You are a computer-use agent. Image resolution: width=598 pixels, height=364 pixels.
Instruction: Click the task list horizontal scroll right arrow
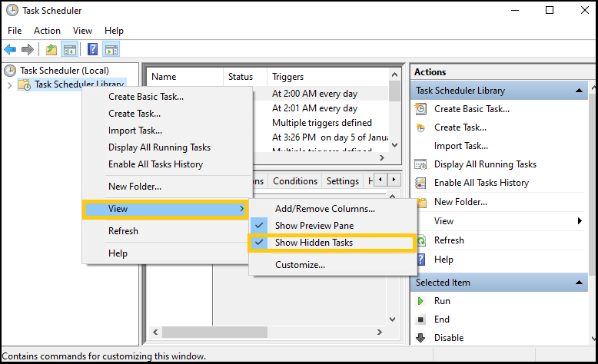coord(382,157)
